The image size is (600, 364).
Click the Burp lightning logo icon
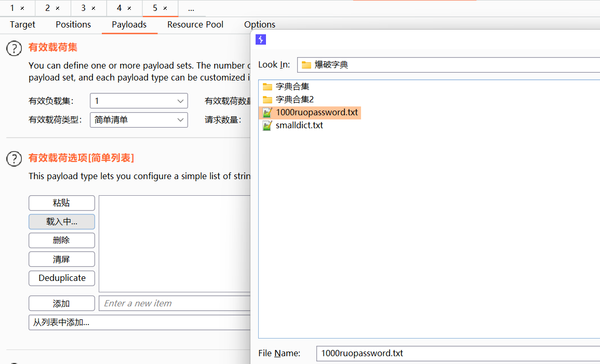[x=261, y=39]
